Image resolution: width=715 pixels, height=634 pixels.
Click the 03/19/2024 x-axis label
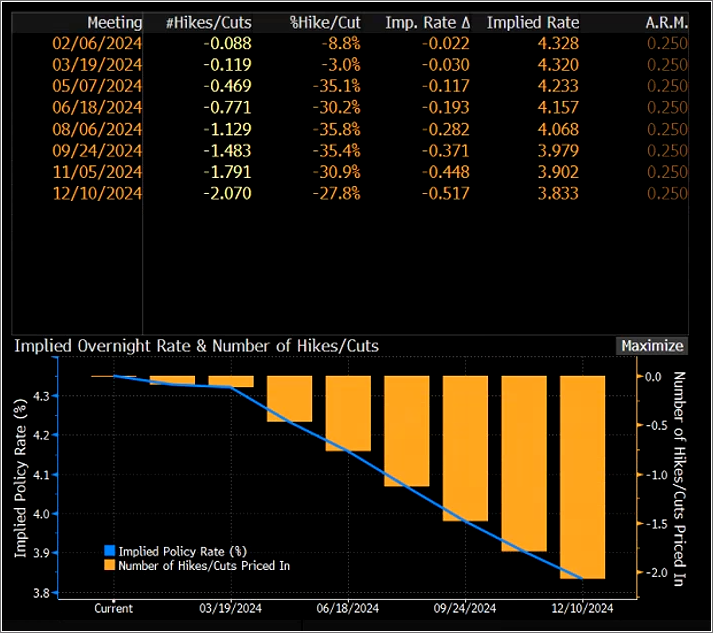point(230,608)
